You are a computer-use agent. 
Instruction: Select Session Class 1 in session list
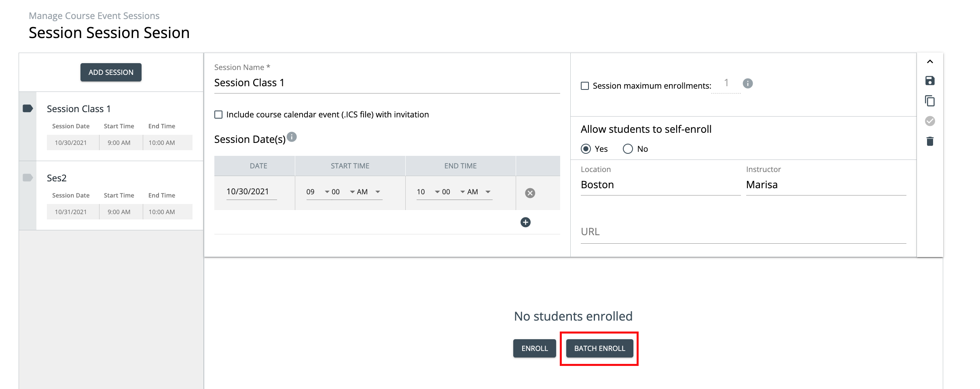point(78,109)
